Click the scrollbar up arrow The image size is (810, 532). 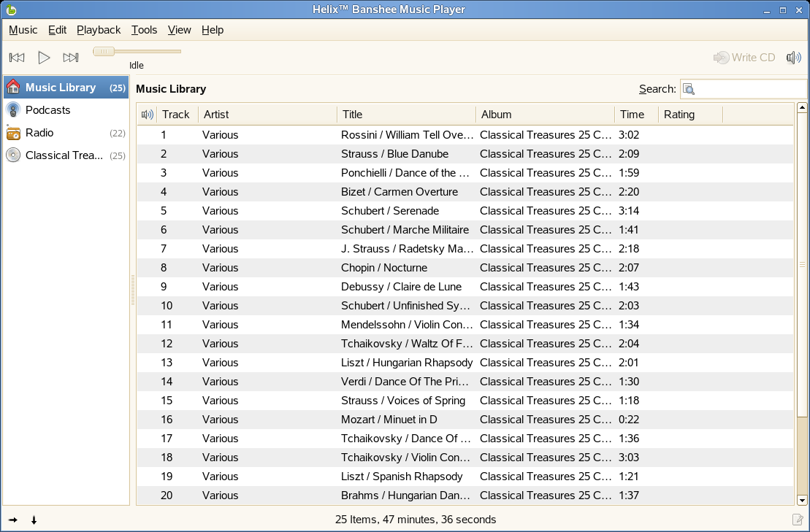(x=802, y=108)
